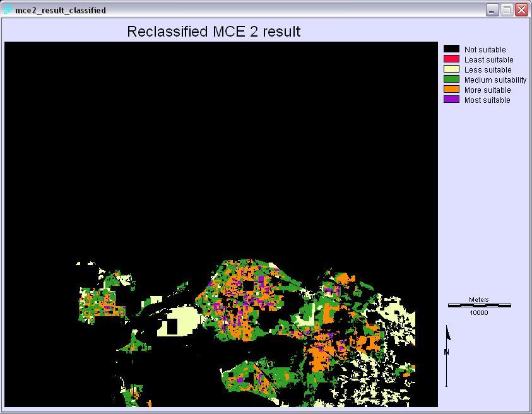Click the black Not suitable swatch
532x414 pixels.
click(x=451, y=49)
